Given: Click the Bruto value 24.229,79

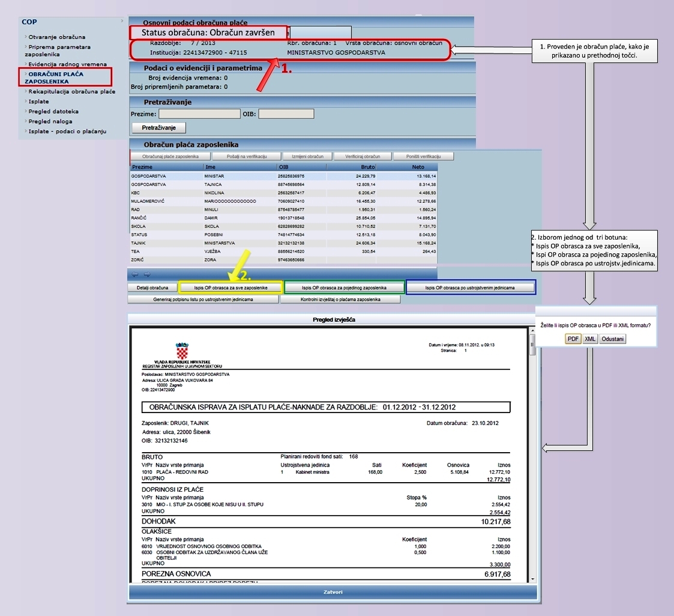Looking at the screenshot, I should pyautogui.click(x=366, y=177).
